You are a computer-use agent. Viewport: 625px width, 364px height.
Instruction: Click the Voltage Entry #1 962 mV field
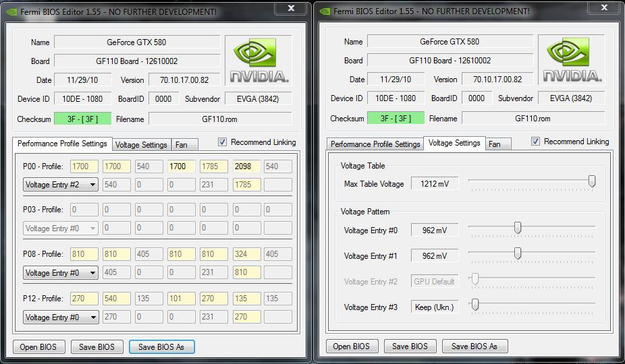coord(435,255)
